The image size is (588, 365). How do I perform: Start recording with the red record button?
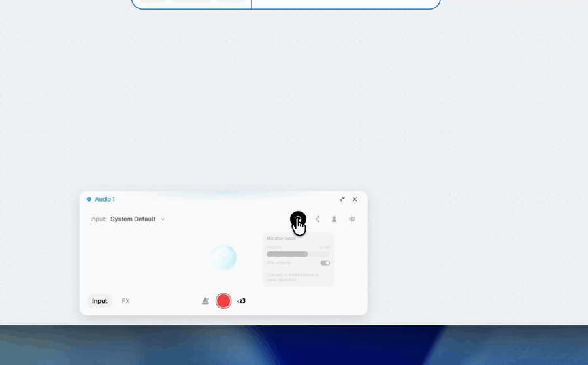pos(223,301)
